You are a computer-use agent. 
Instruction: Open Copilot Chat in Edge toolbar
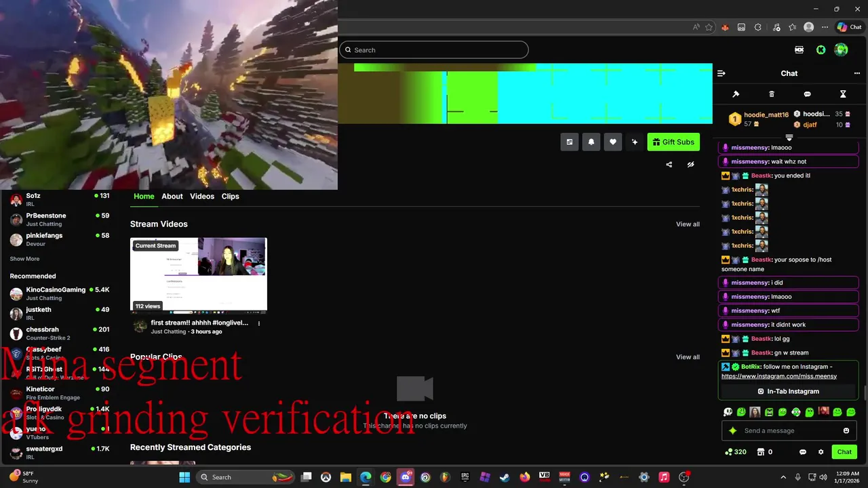849,27
